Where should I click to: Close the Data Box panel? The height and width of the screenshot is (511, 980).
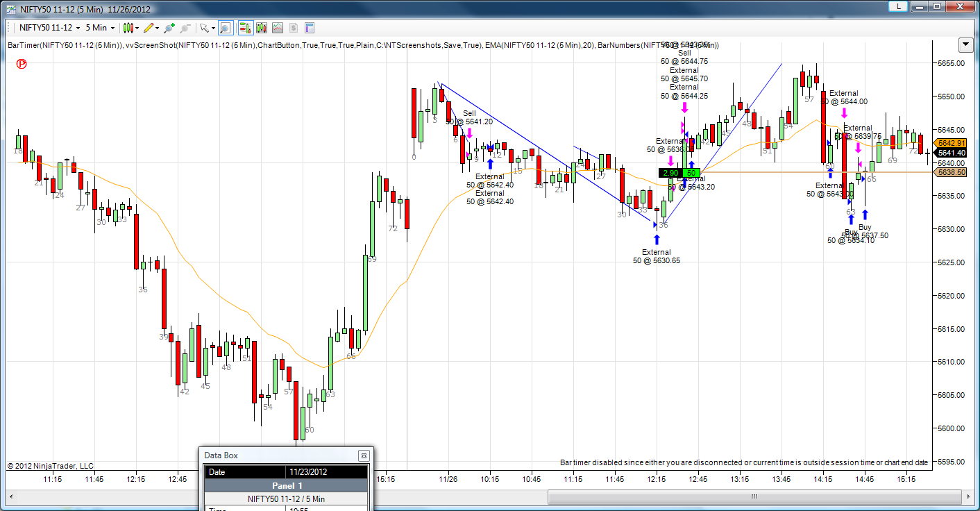(x=363, y=455)
